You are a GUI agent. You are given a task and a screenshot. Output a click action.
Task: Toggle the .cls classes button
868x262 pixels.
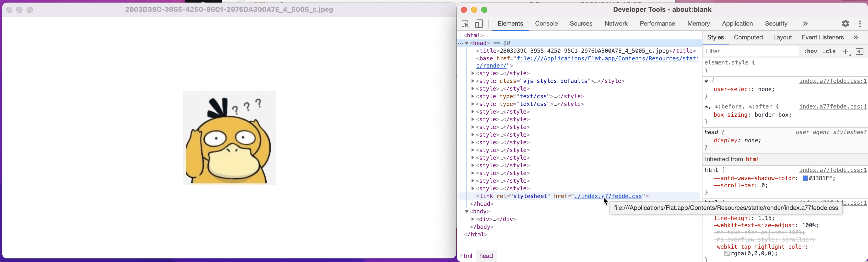pos(829,51)
